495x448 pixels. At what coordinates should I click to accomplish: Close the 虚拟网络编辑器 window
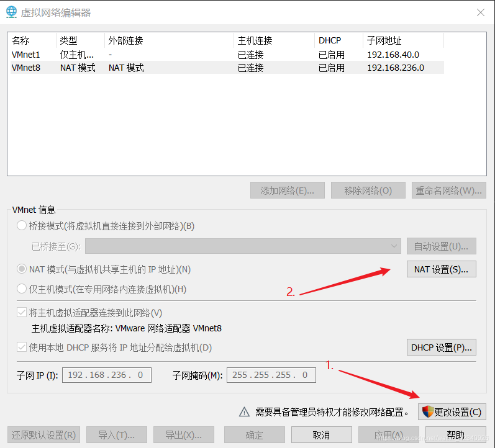(481, 12)
